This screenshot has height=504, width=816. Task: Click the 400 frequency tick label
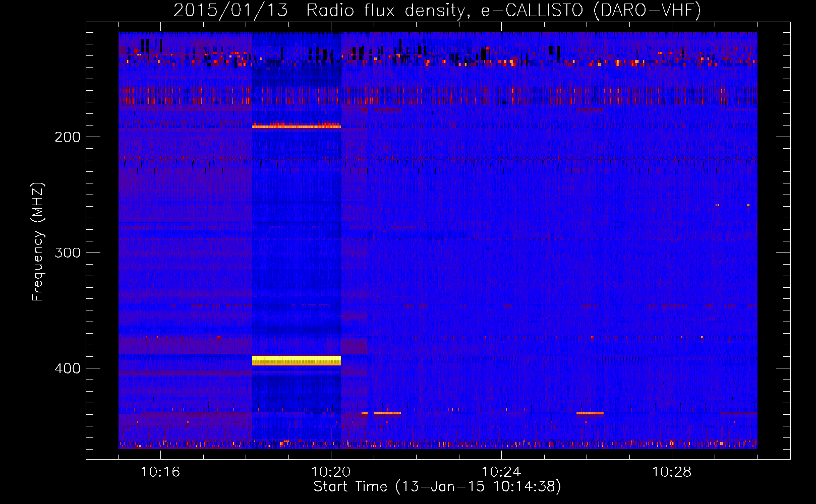click(68, 368)
